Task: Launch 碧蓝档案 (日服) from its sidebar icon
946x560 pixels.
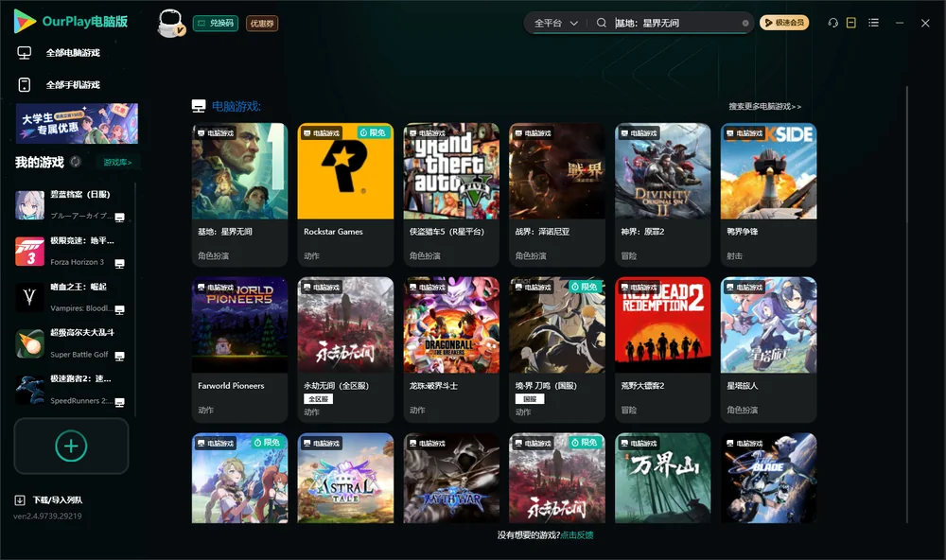Action: pyautogui.click(x=29, y=205)
